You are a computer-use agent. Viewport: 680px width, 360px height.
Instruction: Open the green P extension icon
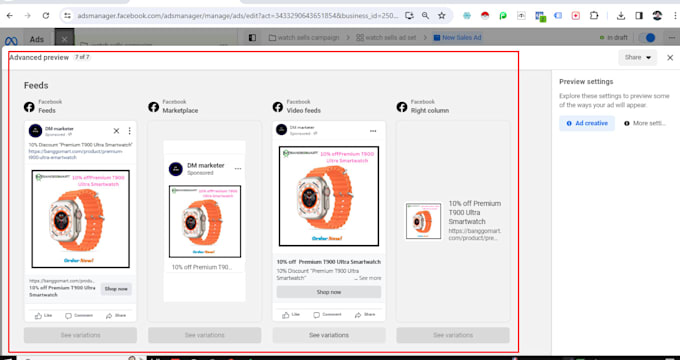(503, 16)
